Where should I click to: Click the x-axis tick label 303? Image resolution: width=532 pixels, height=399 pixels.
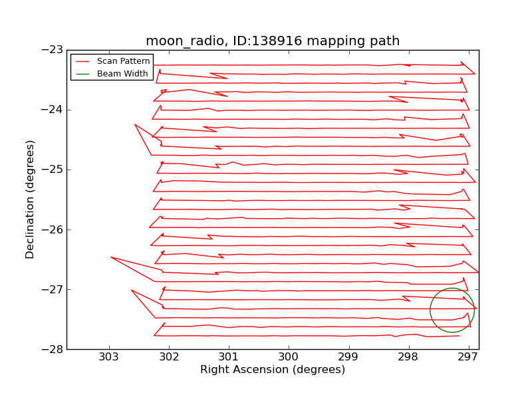[109, 357]
